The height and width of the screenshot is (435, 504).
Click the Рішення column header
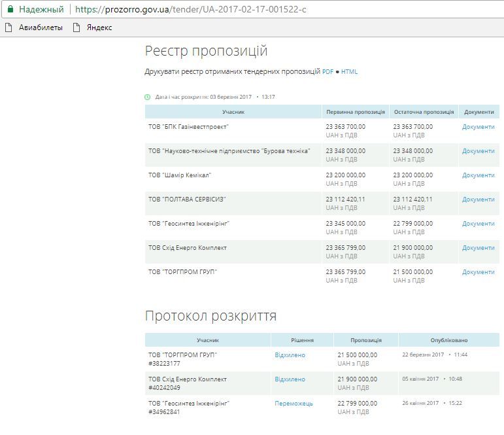tap(302, 340)
